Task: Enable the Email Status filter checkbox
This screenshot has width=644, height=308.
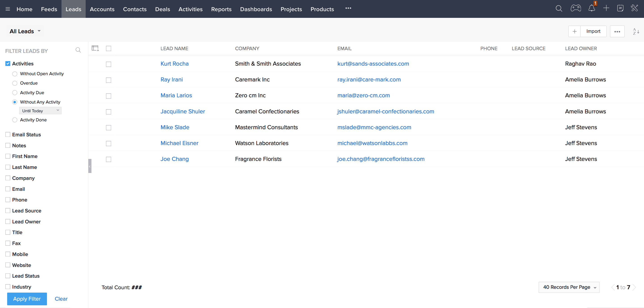Action: [8, 135]
